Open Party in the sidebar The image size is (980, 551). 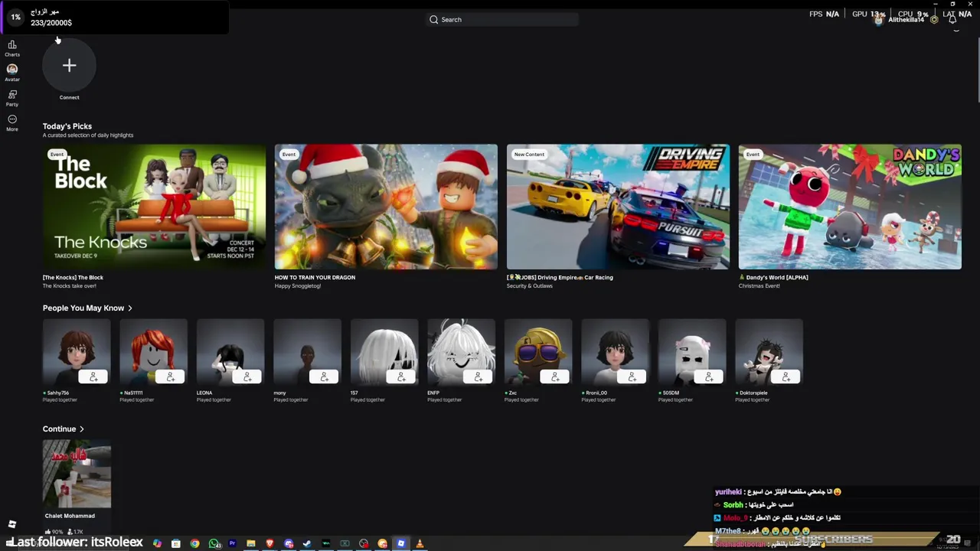[x=12, y=98]
